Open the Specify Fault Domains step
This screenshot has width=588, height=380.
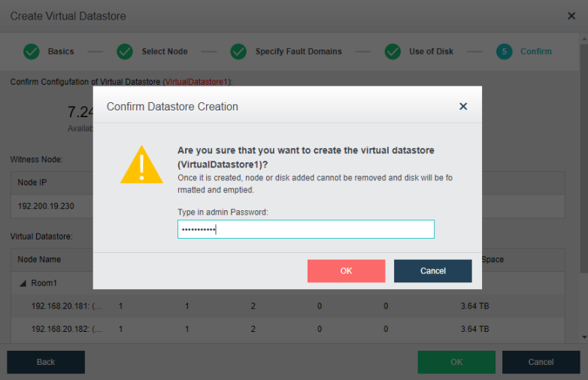(x=299, y=52)
